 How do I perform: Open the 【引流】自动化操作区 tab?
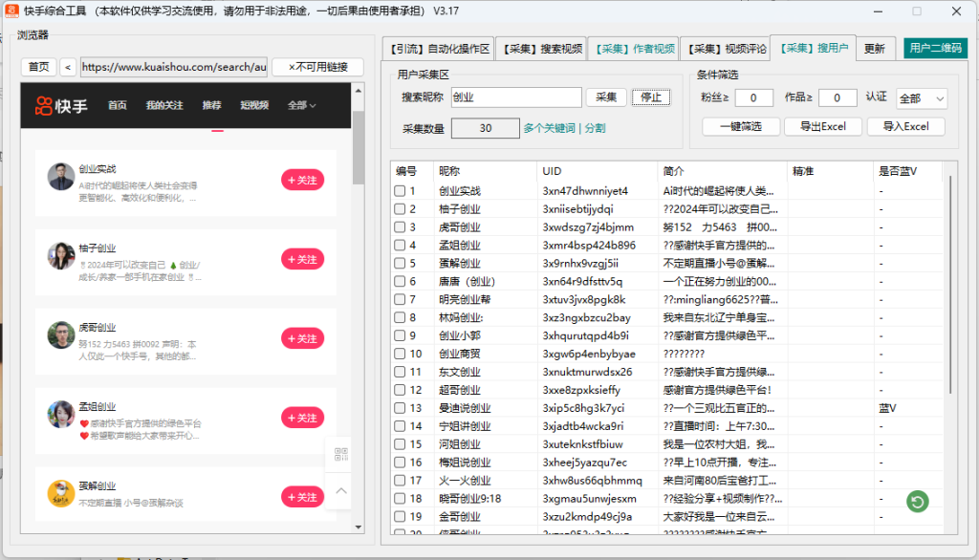click(440, 47)
